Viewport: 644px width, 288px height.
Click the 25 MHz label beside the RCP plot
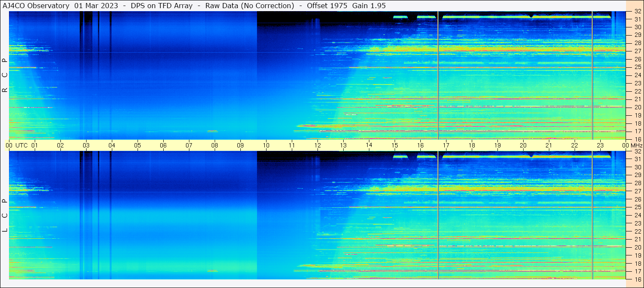638,67
